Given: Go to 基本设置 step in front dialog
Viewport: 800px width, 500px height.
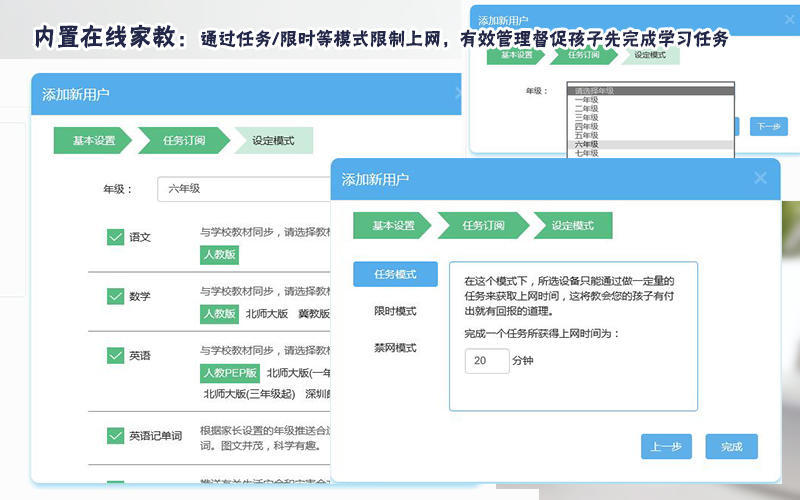Looking at the screenshot, I should (x=392, y=226).
